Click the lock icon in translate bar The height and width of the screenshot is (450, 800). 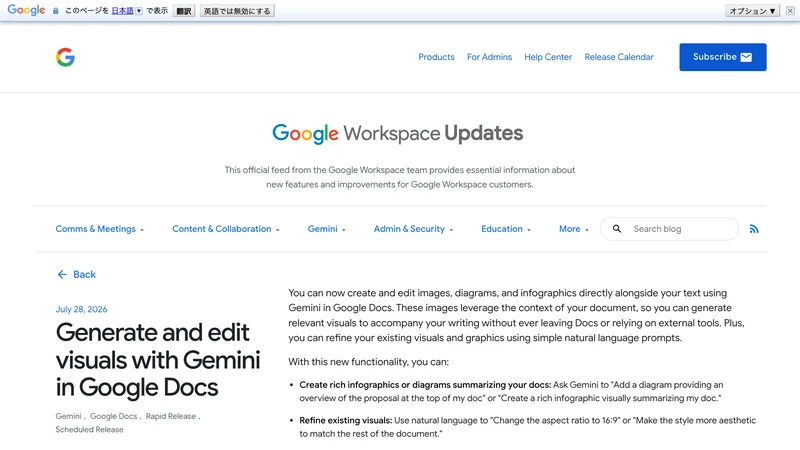click(x=56, y=11)
